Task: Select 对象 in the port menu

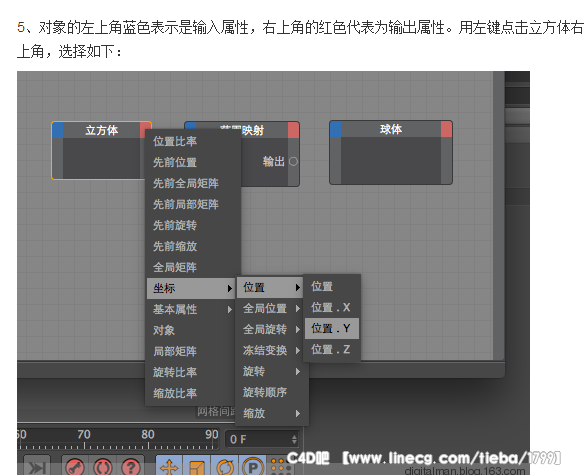Action: (x=191, y=330)
